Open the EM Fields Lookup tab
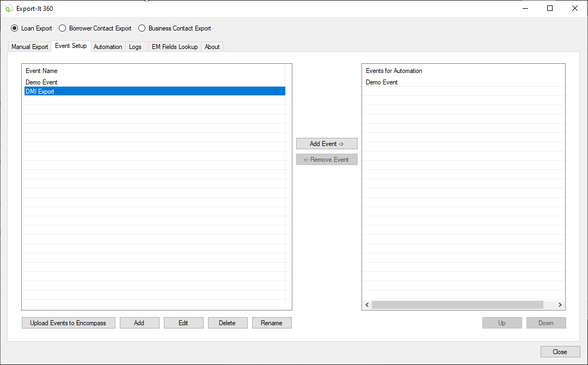 point(175,47)
